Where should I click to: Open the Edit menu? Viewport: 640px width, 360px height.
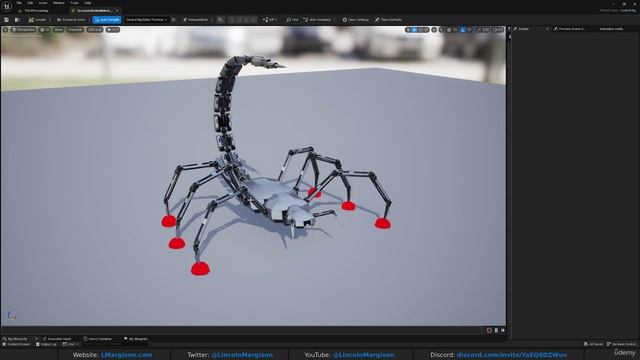coord(30,3)
